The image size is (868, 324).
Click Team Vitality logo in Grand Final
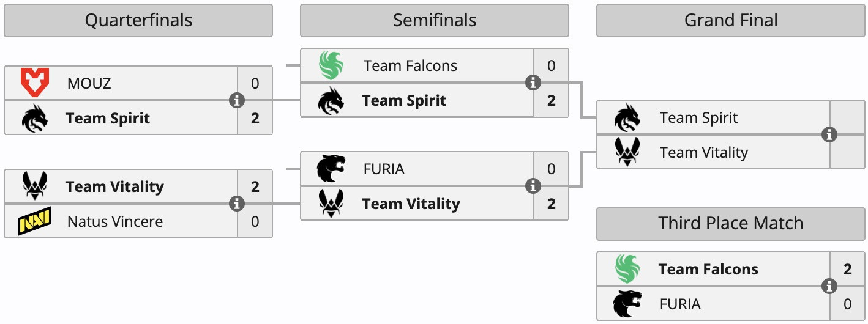click(627, 152)
